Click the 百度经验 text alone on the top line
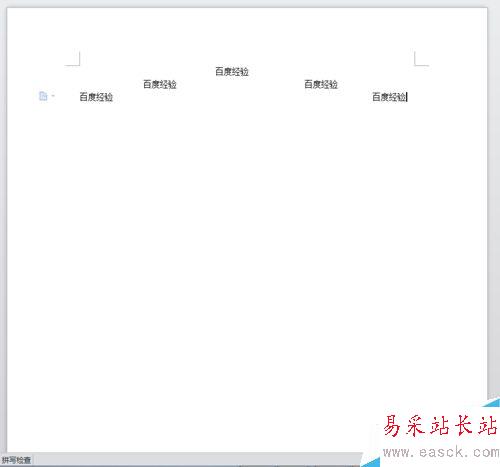This screenshot has height=467, width=500. click(x=232, y=71)
